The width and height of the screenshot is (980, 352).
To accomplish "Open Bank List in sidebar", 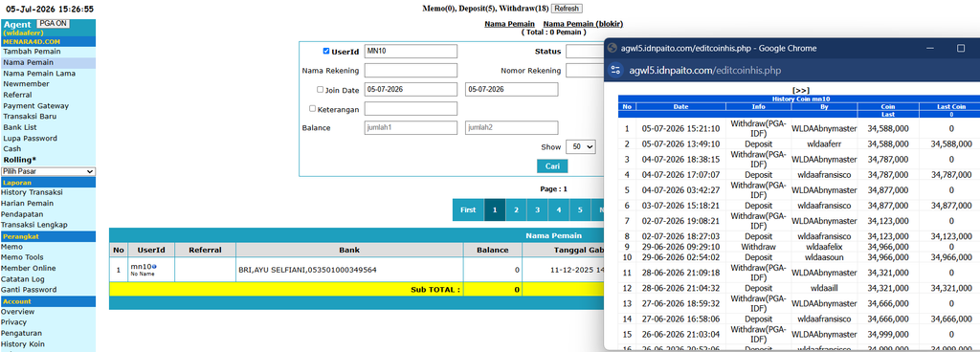I will (20, 127).
